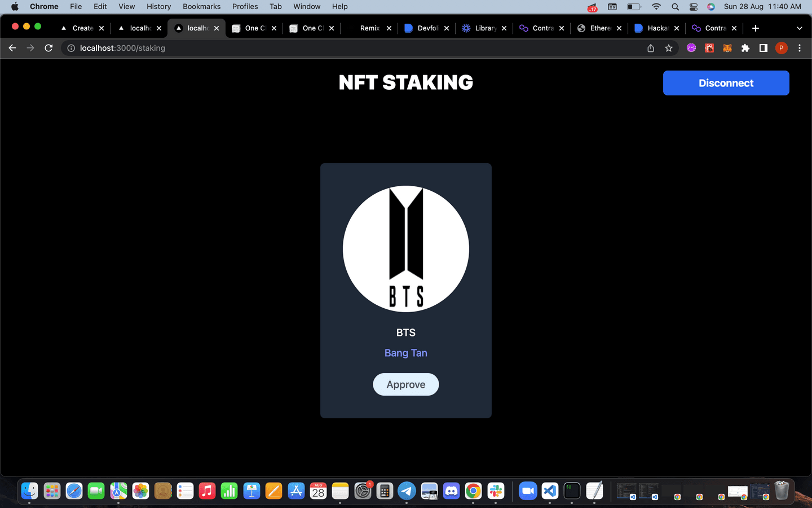812x508 pixels.
Task: Open the Profiles menu
Action: [x=245, y=7]
